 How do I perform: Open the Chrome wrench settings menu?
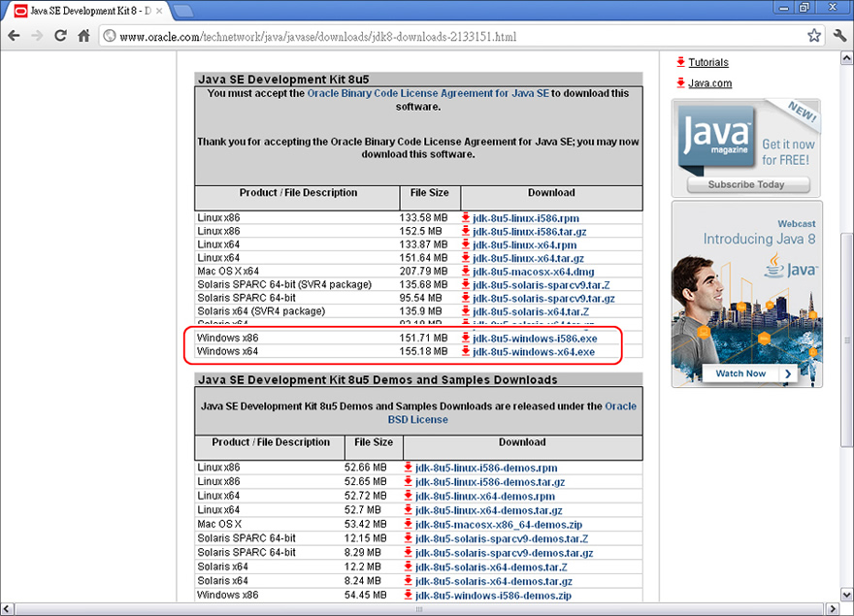839,36
